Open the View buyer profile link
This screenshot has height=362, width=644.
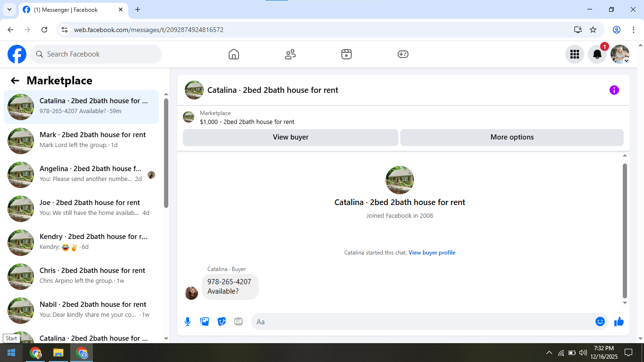coord(432,253)
